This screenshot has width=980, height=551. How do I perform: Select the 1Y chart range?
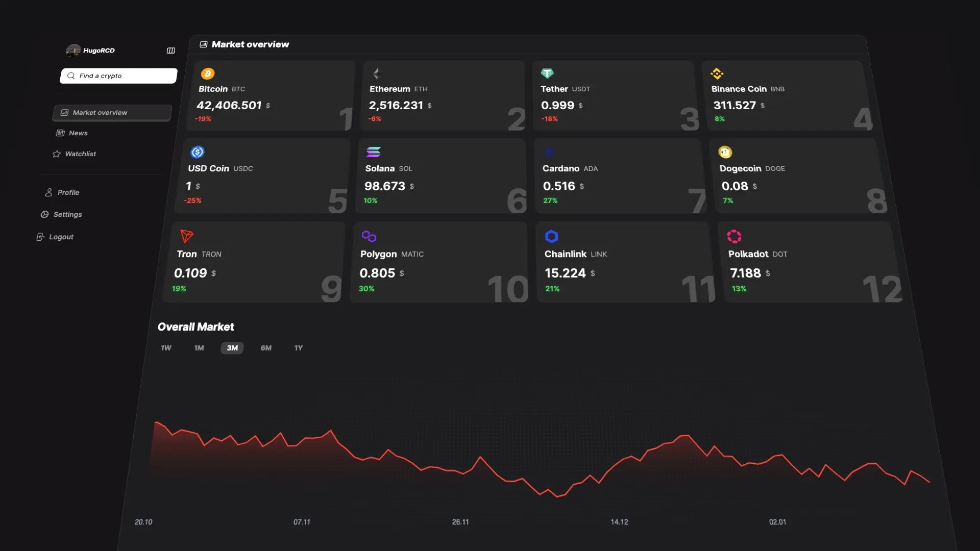[299, 348]
